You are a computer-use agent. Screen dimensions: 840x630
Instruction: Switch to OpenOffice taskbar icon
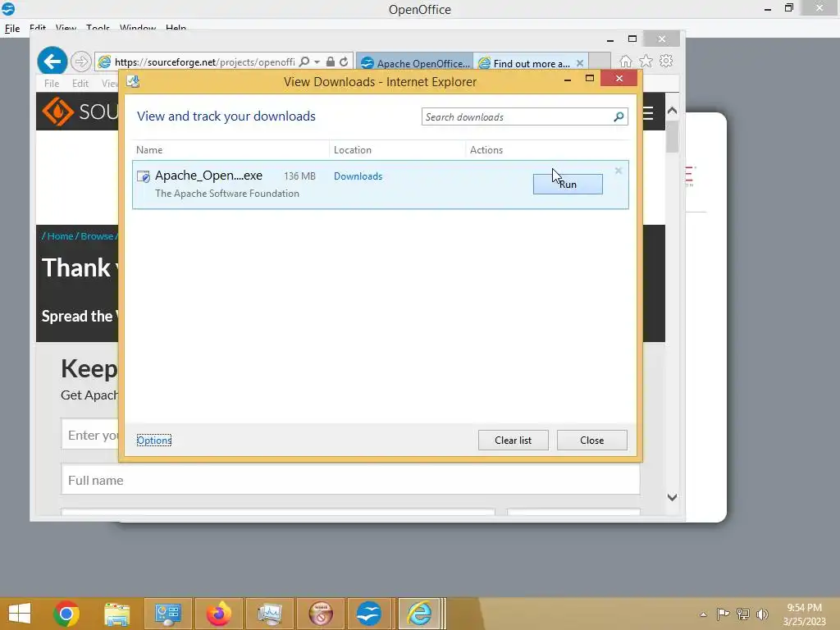tap(369, 614)
